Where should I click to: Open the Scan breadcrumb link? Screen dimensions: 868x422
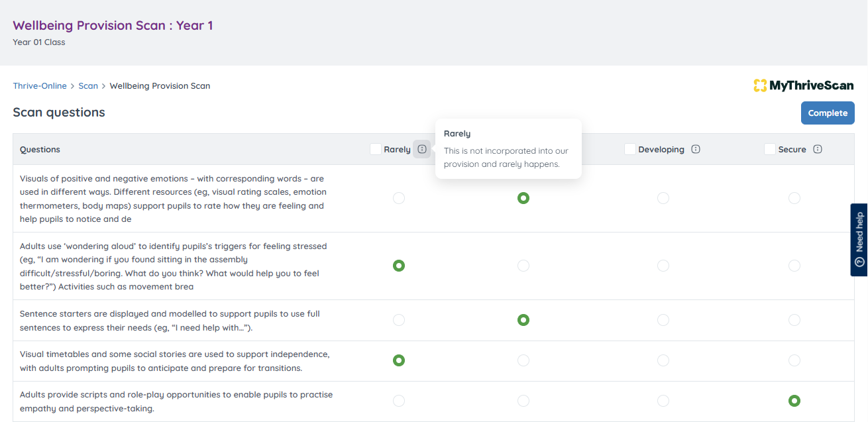click(88, 85)
